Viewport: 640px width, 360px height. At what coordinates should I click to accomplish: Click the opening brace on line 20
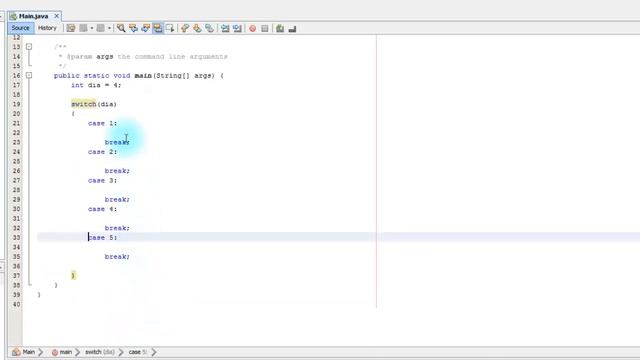(73, 113)
